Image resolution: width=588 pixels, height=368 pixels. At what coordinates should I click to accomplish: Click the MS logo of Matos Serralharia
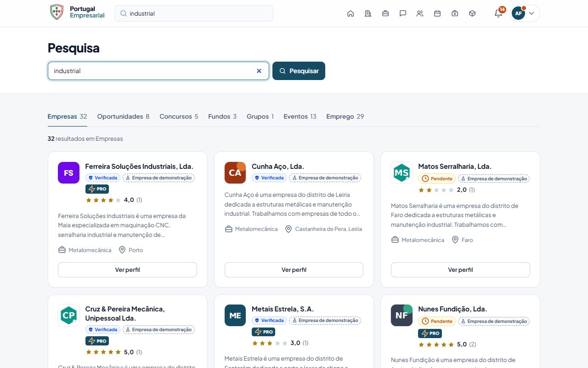coord(401,173)
